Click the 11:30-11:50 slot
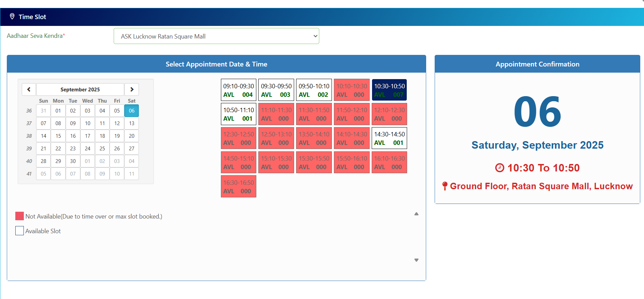This screenshot has height=299, width=644. (x=314, y=114)
